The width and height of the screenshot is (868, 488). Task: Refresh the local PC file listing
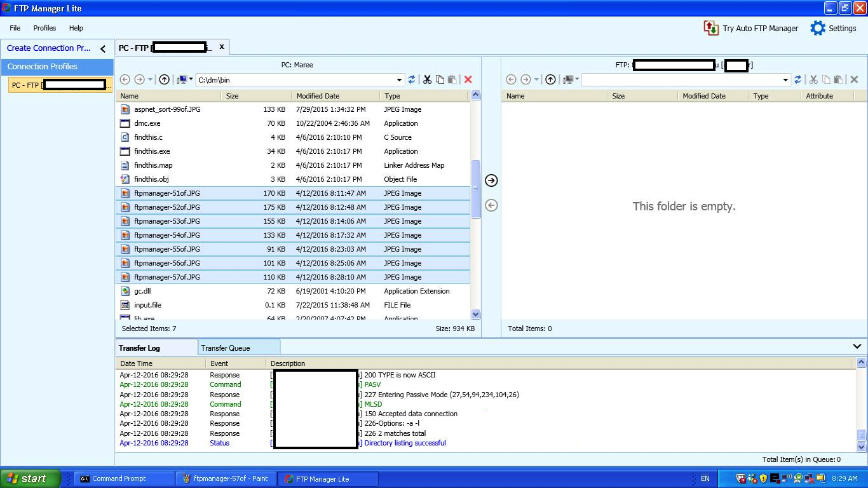point(412,79)
